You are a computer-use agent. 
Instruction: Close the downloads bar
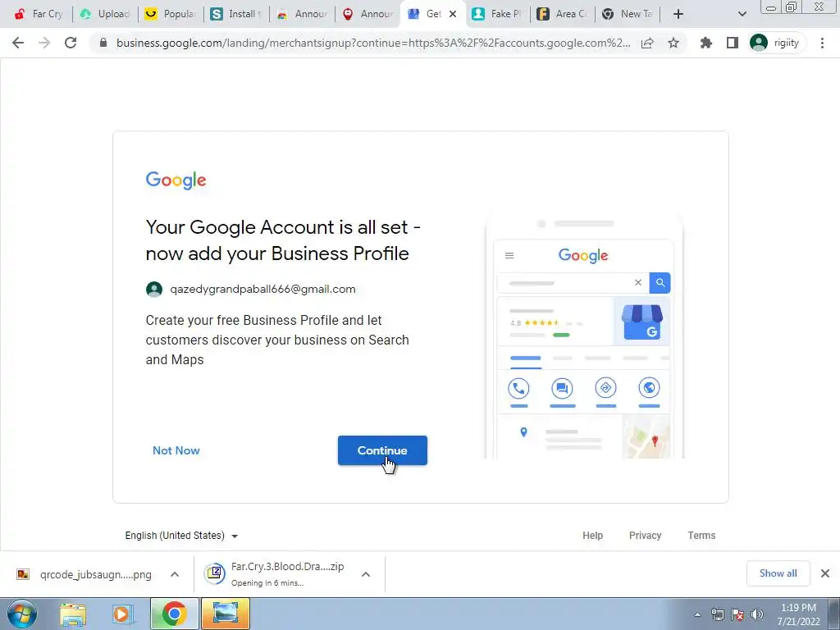point(825,573)
